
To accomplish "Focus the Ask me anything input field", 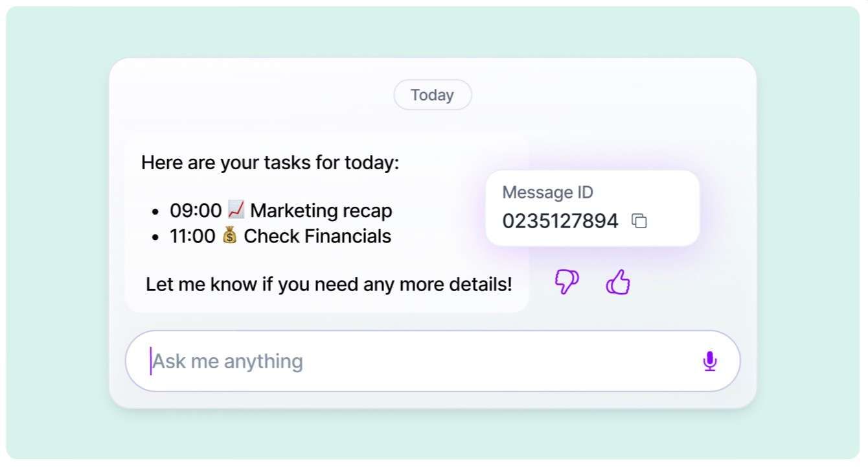I will point(433,361).
